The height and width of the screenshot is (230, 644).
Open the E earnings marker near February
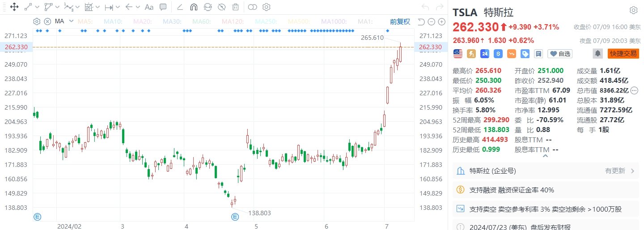pos(37,217)
